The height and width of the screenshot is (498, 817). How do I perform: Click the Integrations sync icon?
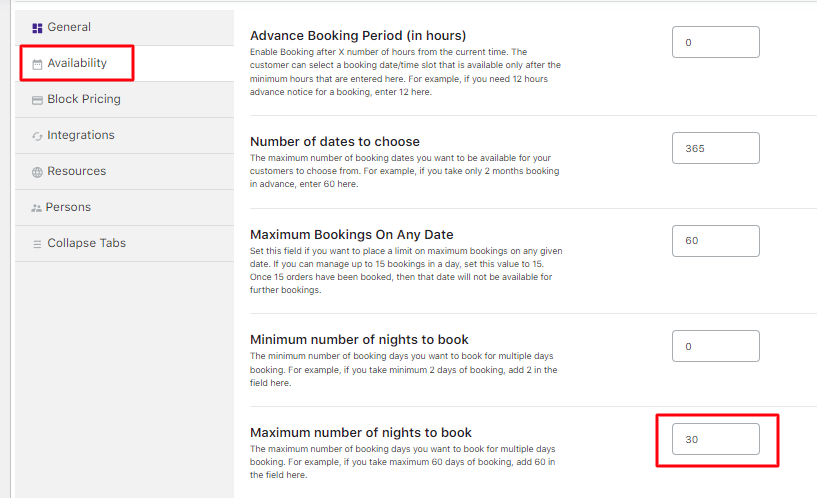(37, 136)
